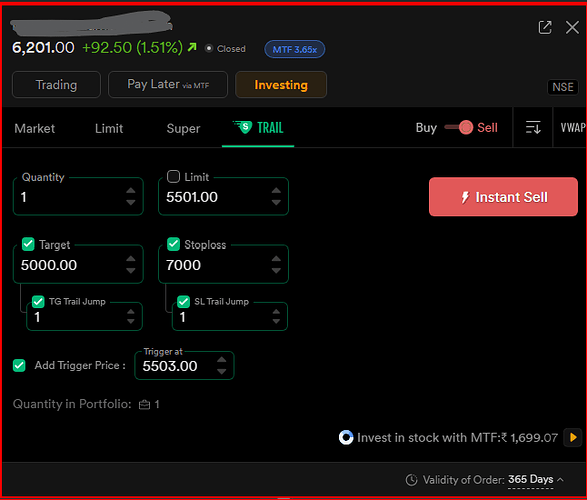Increase Stoploss value with up arrow

coord(276,259)
